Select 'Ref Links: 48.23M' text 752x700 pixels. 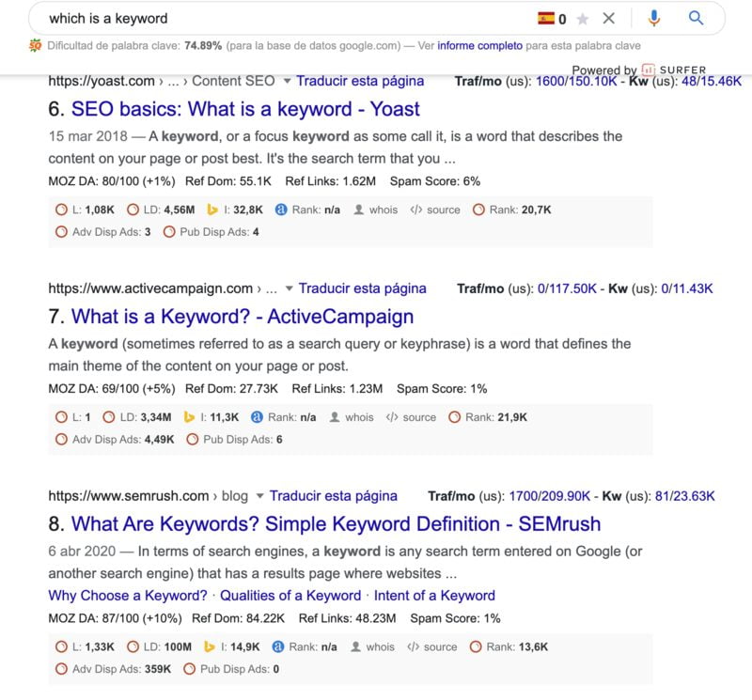pyautogui.click(x=347, y=618)
